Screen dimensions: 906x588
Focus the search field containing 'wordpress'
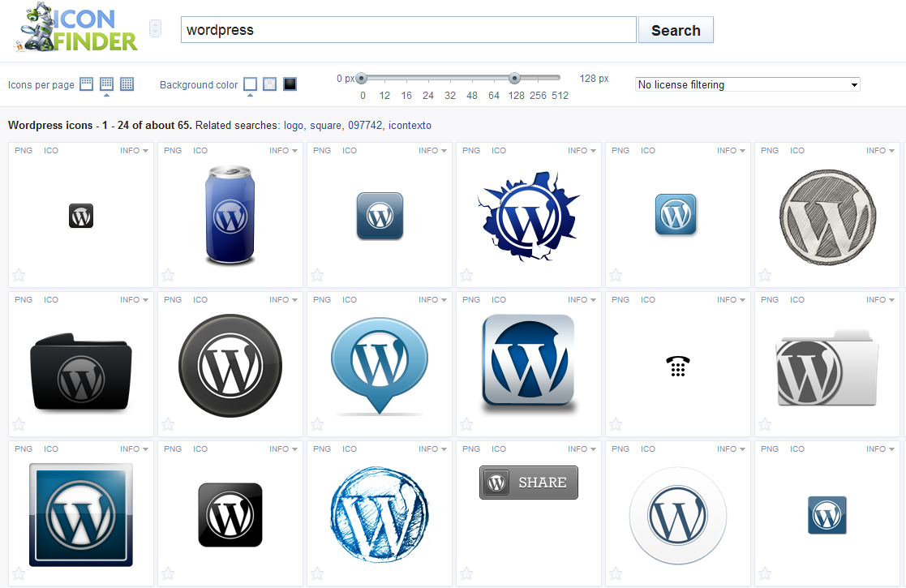coord(409,29)
